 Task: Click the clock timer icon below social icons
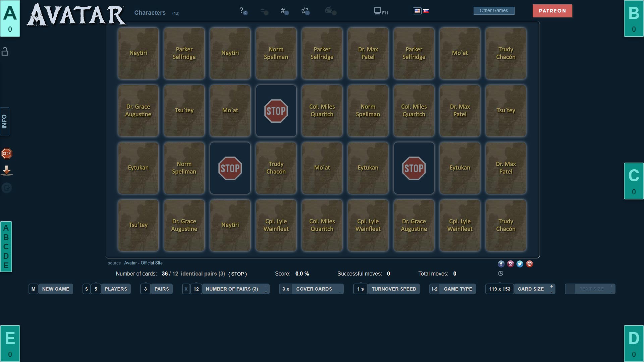[500, 274]
